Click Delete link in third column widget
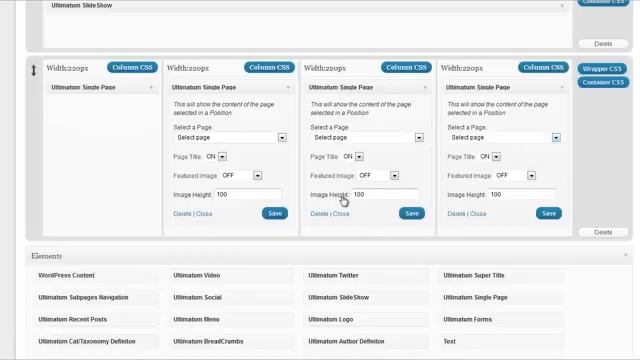Screen dimensions: 640x360 pos(319,214)
